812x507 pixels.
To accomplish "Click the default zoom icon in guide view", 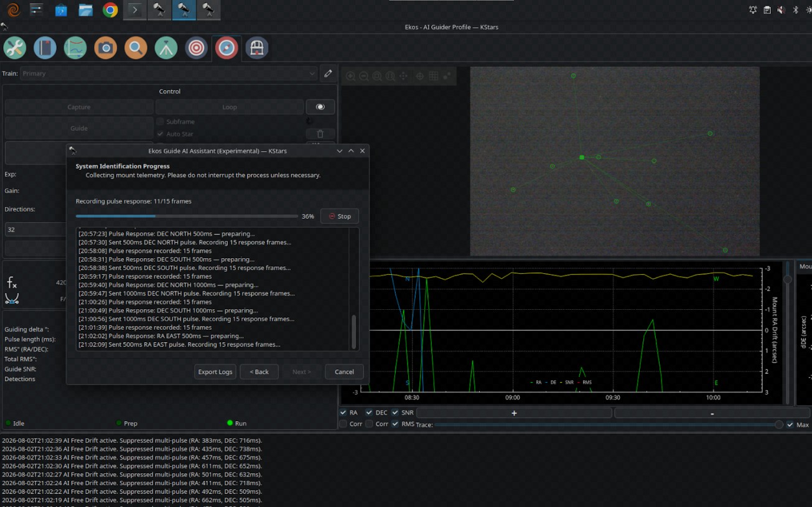I will click(x=377, y=76).
